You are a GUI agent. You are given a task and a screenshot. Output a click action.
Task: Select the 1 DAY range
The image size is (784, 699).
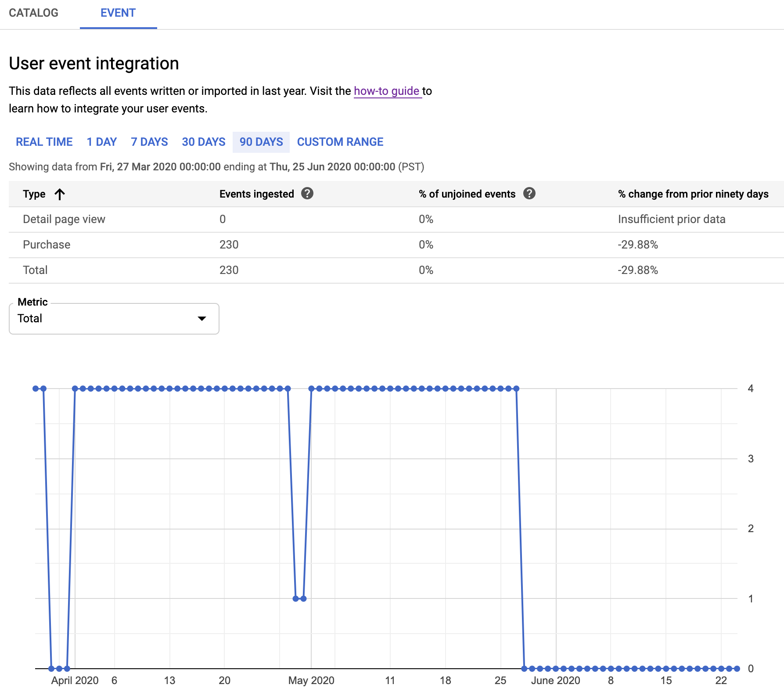[101, 142]
